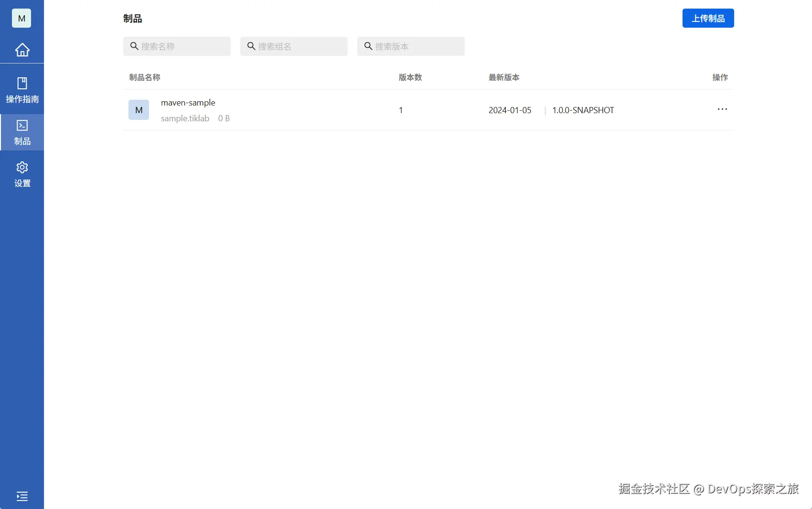Expand the sidebar using the bottom menu icon
Image resolution: width=812 pixels, height=509 pixels.
coord(22,496)
